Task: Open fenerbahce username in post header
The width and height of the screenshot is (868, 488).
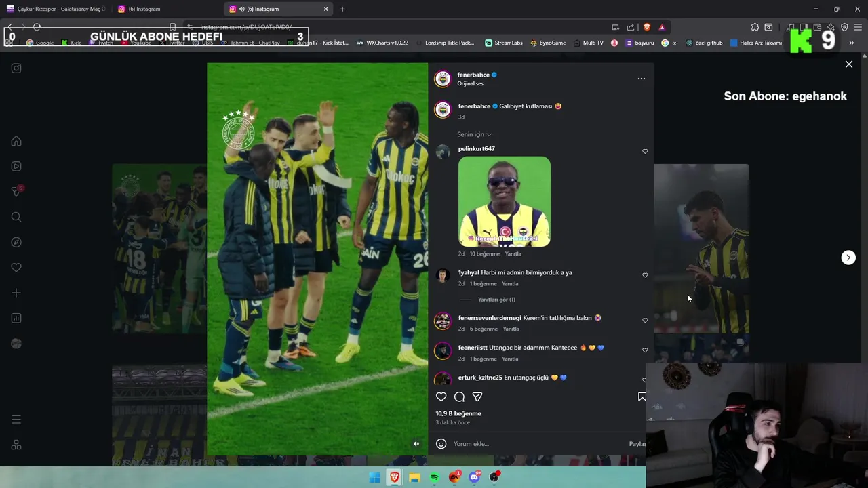Action: [473, 75]
